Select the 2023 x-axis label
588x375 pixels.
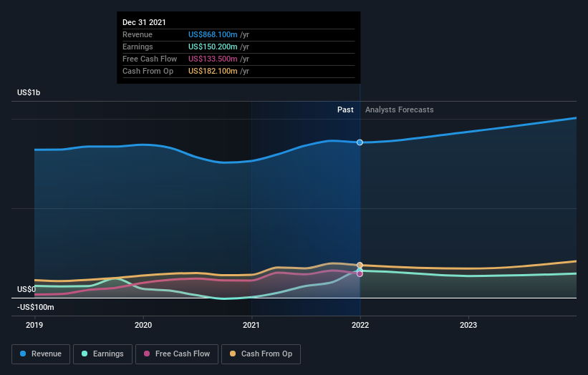click(468, 325)
